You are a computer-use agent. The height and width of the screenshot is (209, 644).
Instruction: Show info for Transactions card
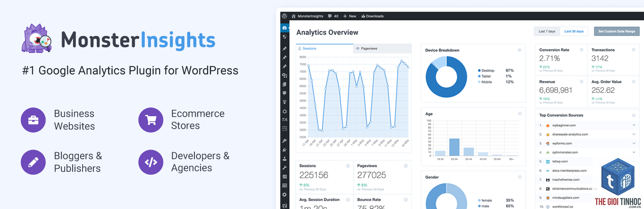click(x=633, y=50)
